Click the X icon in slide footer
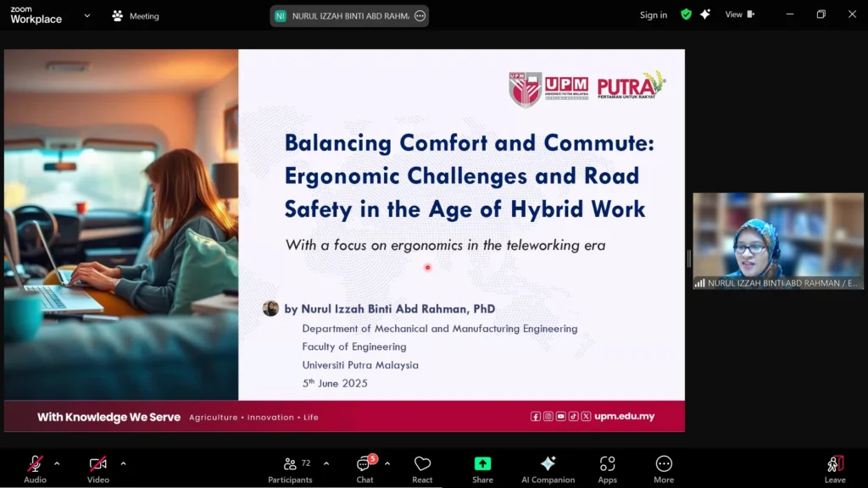The image size is (868, 488). point(586,417)
